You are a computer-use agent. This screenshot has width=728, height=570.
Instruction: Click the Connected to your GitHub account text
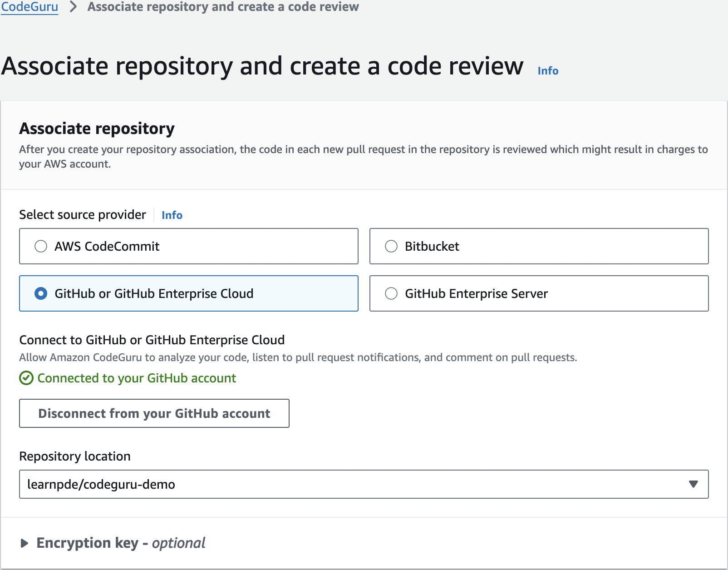pos(137,378)
